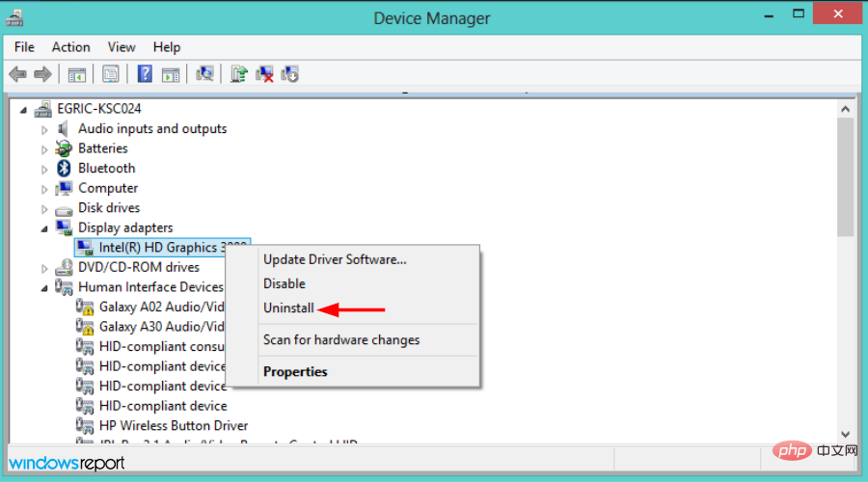Select the Disk drives category icon
The width and height of the screenshot is (868, 482).
[64, 210]
